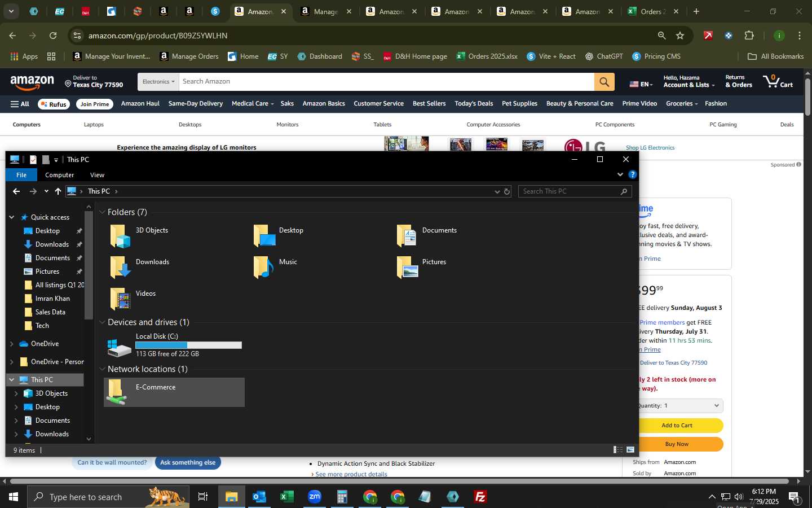Open Calculator from the taskbar
The width and height of the screenshot is (812, 508).
pyautogui.click(x=342, y=497)
